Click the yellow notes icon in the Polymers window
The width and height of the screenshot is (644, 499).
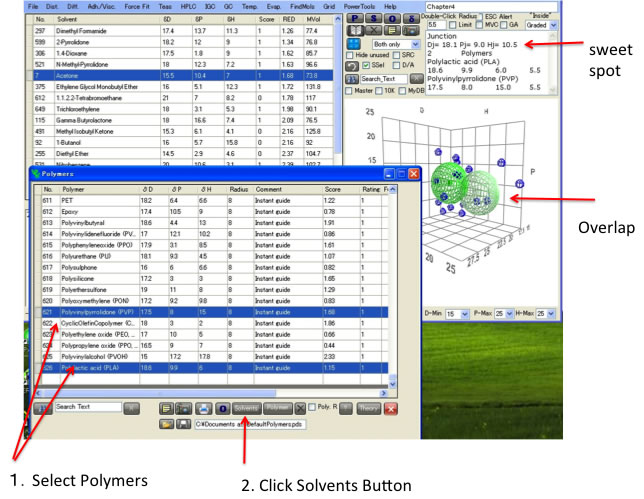(x=166, y=409)
